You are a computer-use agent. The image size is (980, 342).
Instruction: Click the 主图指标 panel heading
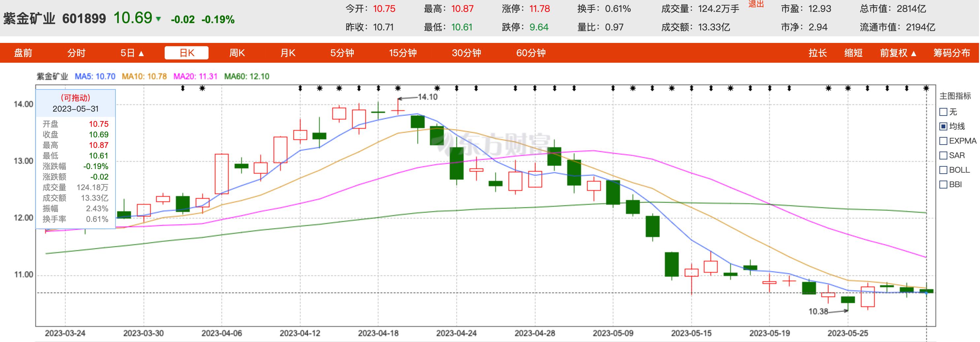[x=955, y=96]
